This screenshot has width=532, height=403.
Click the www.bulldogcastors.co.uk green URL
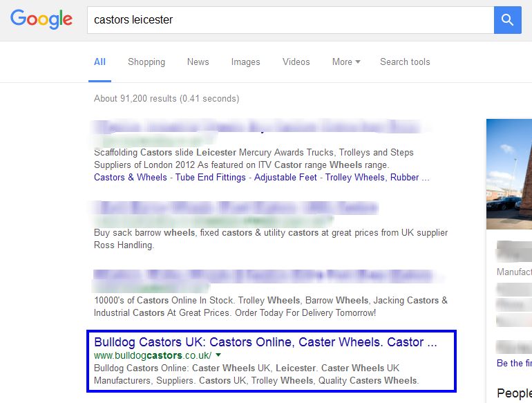click(153, 355)
